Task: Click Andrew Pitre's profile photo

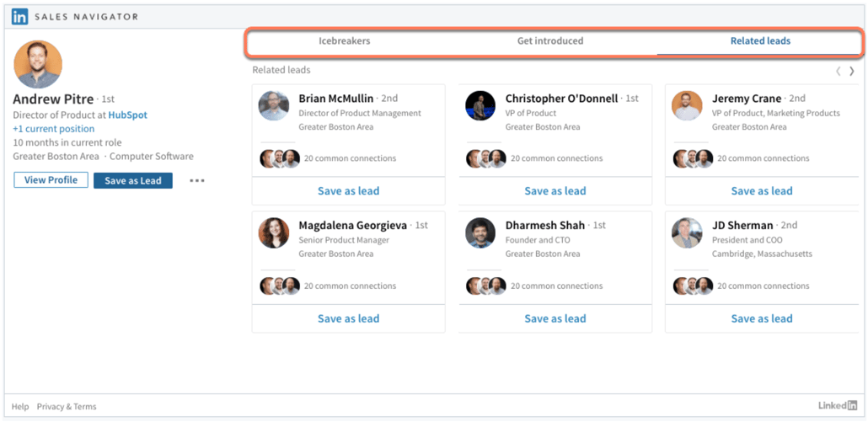Action: coord(38,64)
